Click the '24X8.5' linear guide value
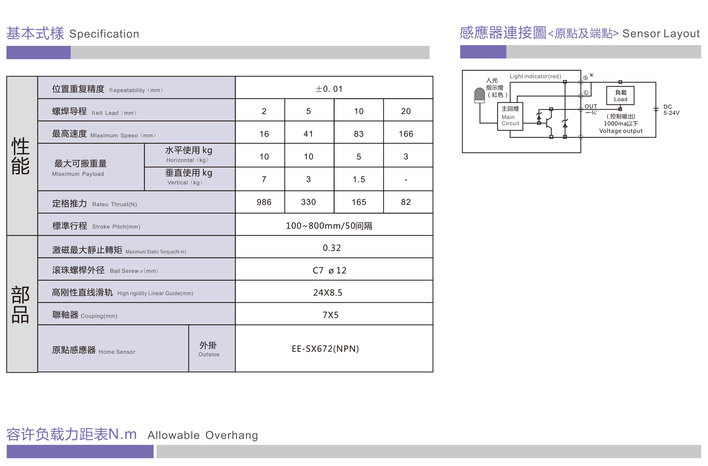This screenshot has height=466, width=708. click(x=328, y=293)
